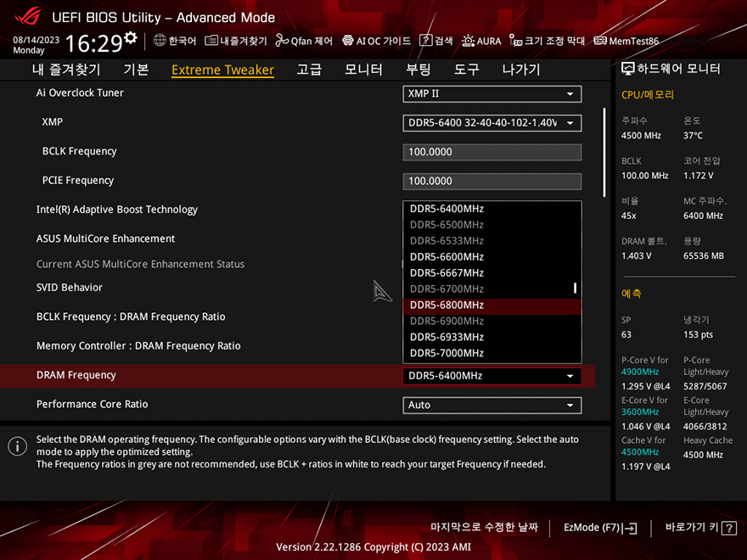Click AI OC 가이드 label
This screenshot has width=747, height=560.
click(x=384, y=41)
